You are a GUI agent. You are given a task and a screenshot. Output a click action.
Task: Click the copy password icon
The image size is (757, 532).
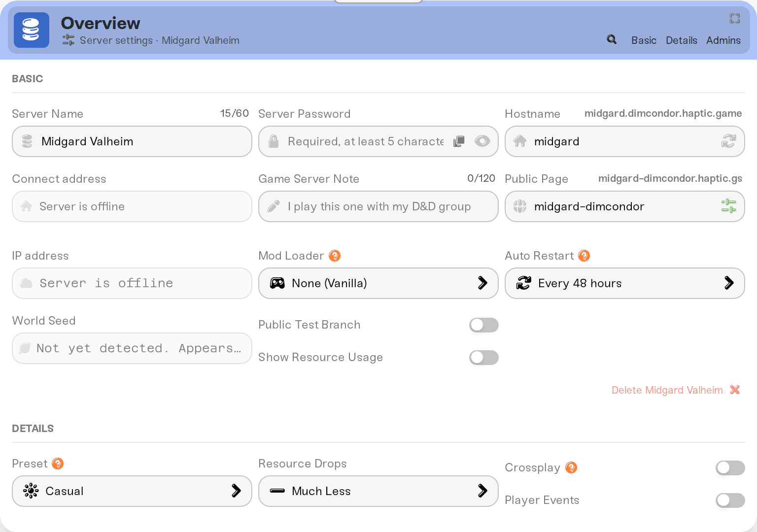[x=459, y=141]
